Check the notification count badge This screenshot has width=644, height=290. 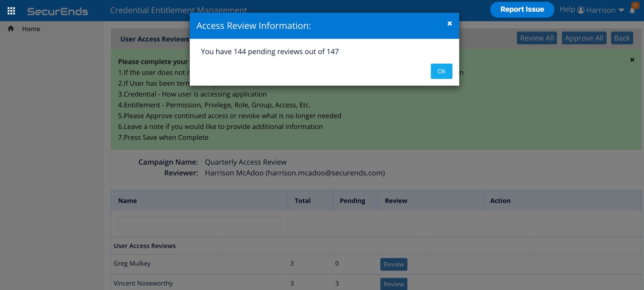pyautogui.click(x=636, y=5)
